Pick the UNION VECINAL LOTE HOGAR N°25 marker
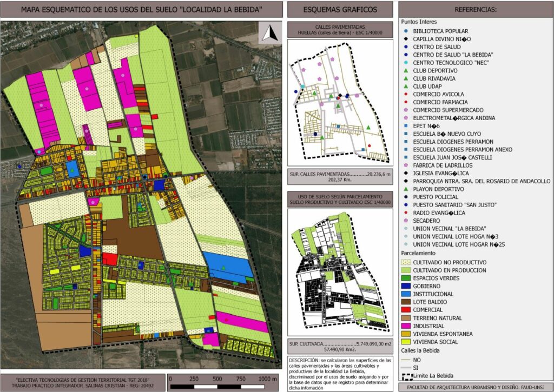Screen dimensions: 554x392 (406, 244)
